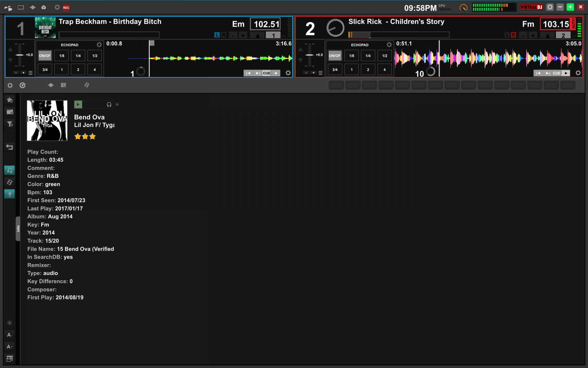Set Bend Ova rating on third star
The width and height of the screenshot is (588, 368).
[93, 137]
